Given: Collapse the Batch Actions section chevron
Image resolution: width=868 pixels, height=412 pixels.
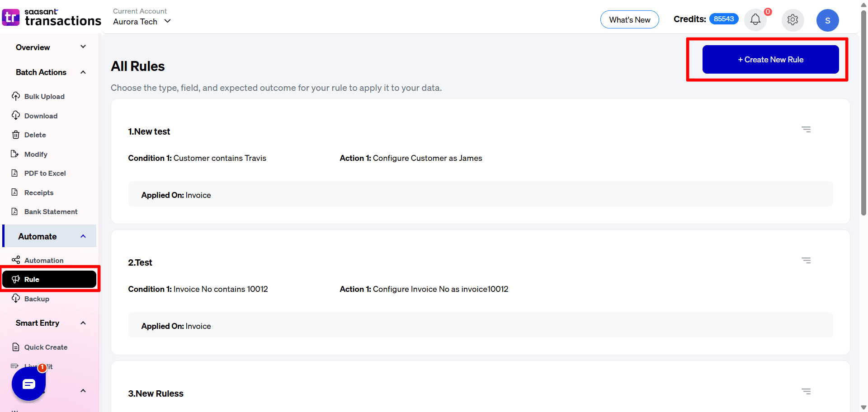Looking at the screenshot, I should click(x=83, y=72).
